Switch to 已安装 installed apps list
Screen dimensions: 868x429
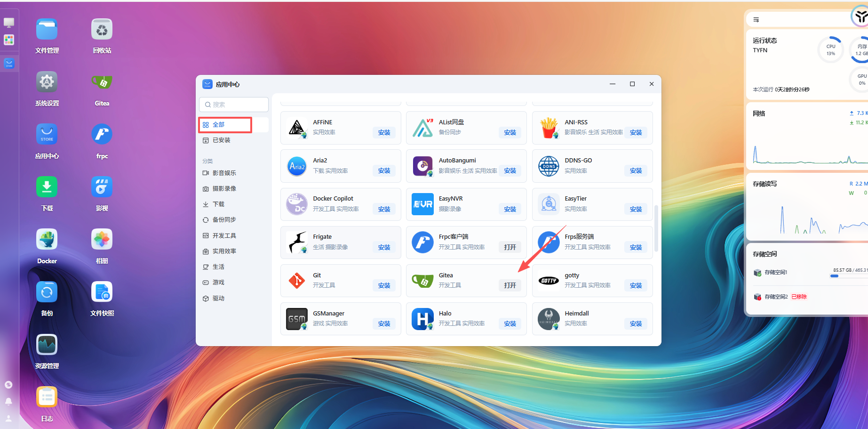(221, 140)
